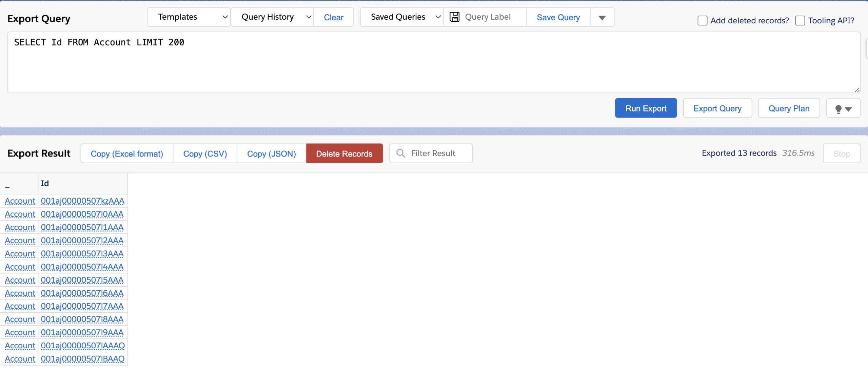Copy results as JSON

point(271,153)
